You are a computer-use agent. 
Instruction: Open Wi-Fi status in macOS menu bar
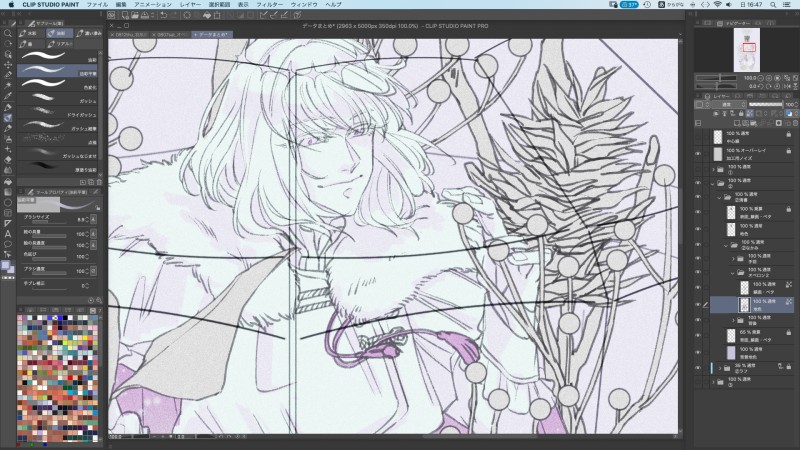tap(717, 5)
